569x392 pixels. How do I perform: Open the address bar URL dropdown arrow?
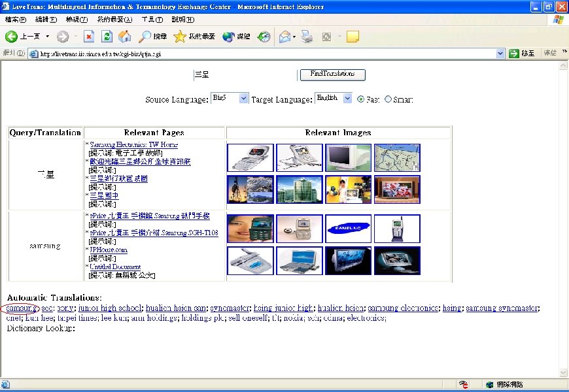(x=500, y=54)
